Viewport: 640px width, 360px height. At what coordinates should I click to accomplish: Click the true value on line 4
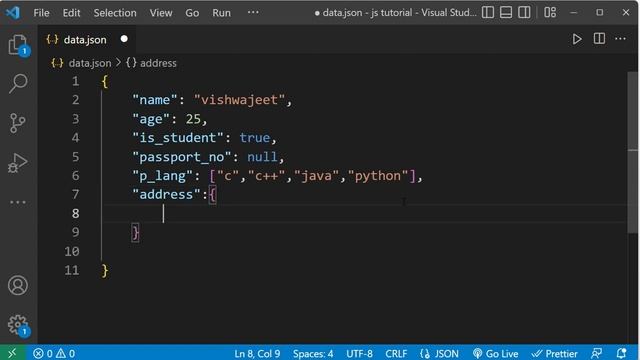pyautogui.click(x=255, y=138)
